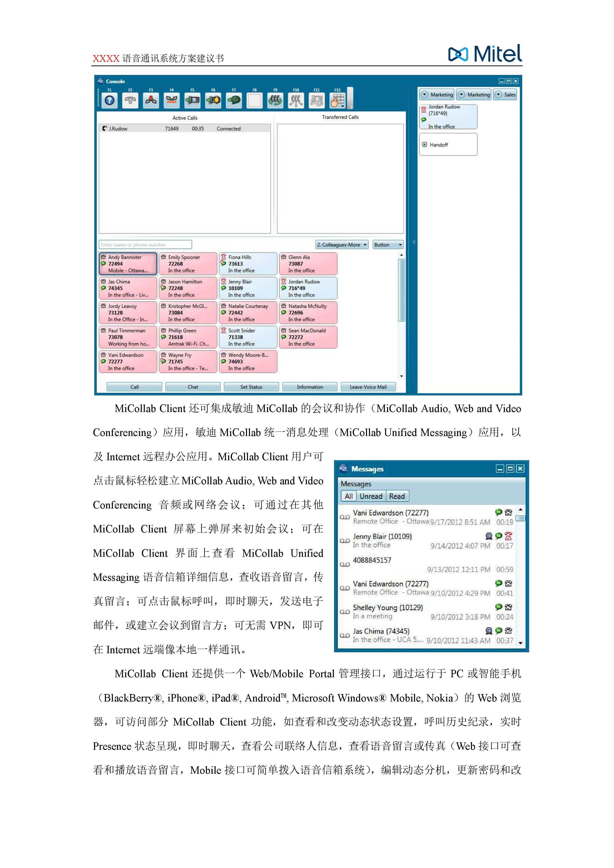This screenshot has height=868, width=614.
Task: Click Glenn Ala phone icon
Action: 284,257
